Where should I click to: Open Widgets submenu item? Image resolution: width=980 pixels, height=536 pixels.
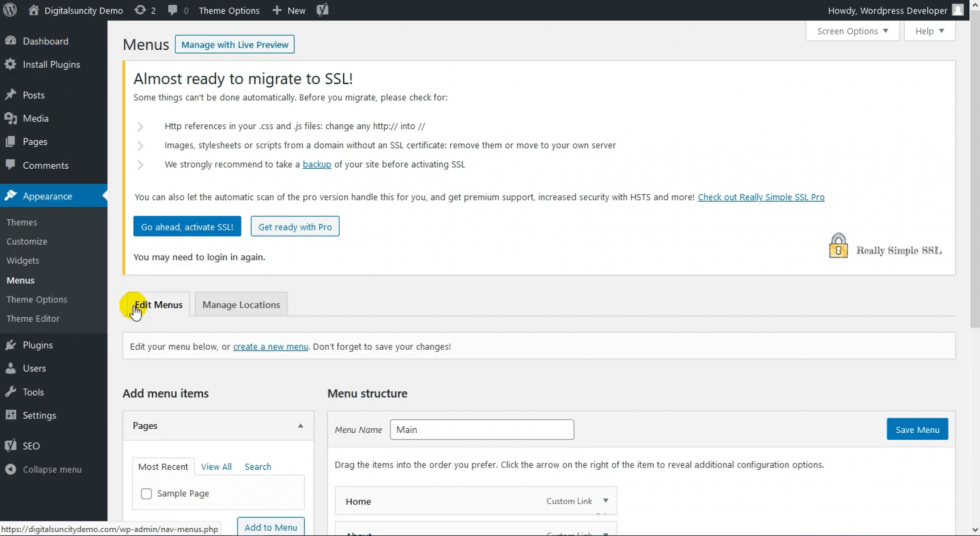pyautogui.click(x=22, y=261)
